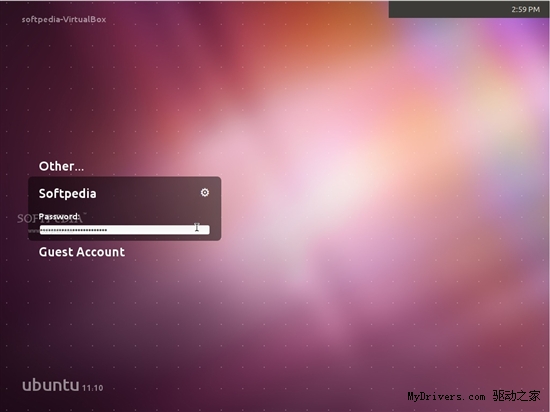Click the 2:59 PM clock indicator
The height and width of the screenshot is (412, 550).
point(525,9)
